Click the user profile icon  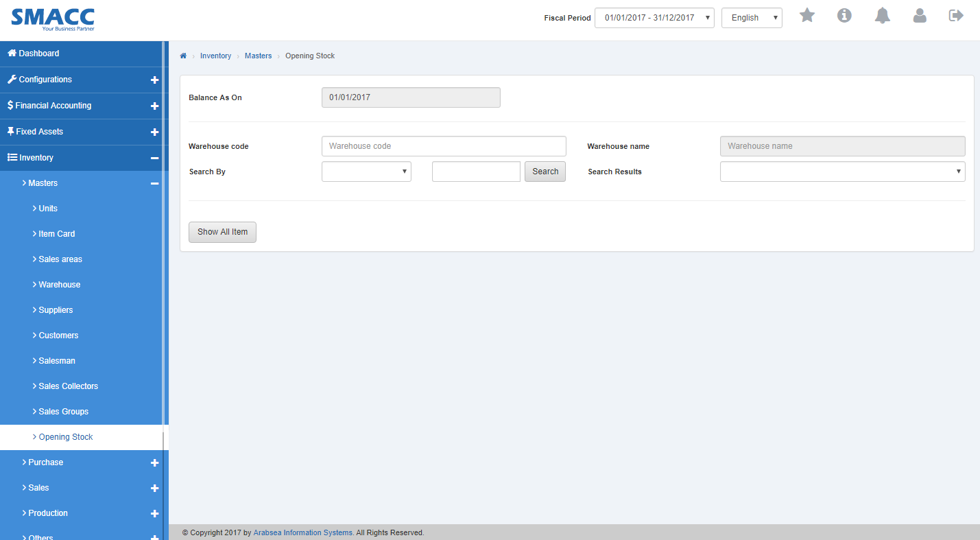pos(920,15)
